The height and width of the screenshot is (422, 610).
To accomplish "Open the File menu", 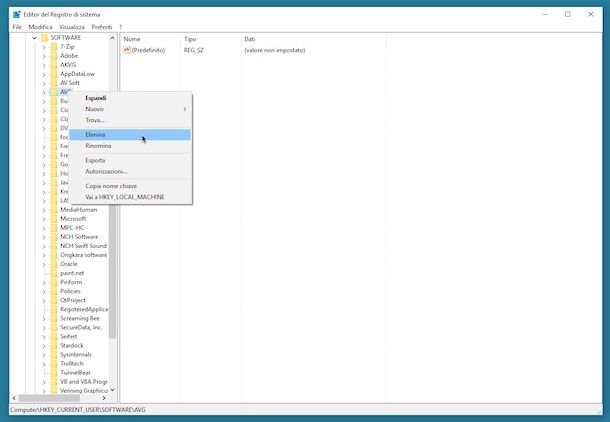I will click(17, 27).
